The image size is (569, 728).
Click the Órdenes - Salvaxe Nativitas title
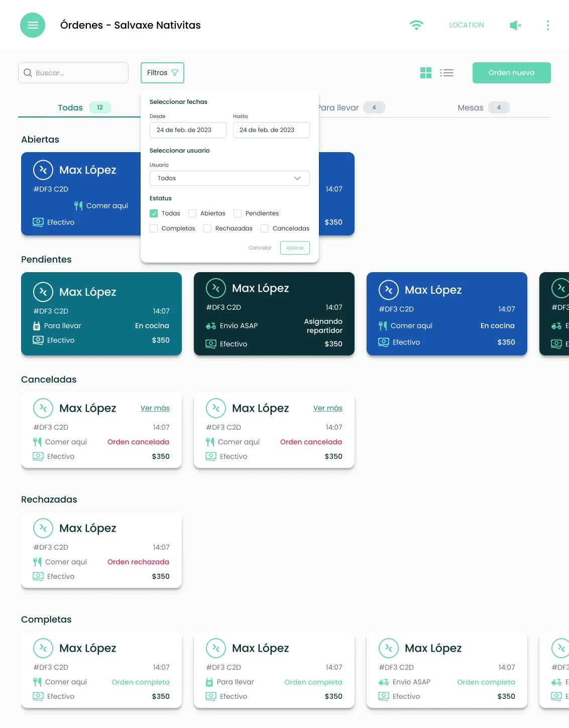pyautogui.click(x=131, y=25)
